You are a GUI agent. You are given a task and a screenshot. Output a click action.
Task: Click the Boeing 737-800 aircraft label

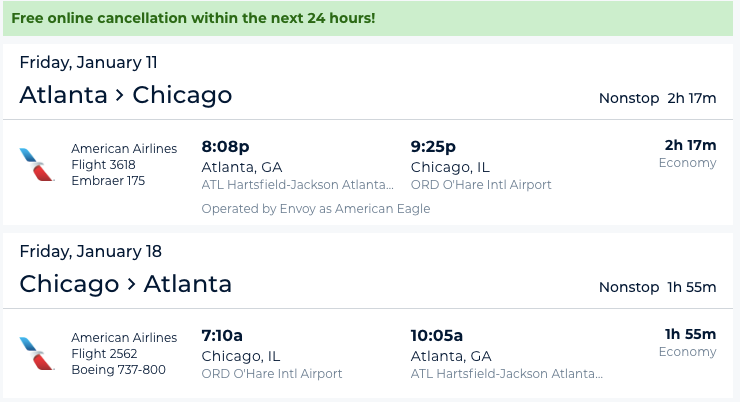[118, 369]
